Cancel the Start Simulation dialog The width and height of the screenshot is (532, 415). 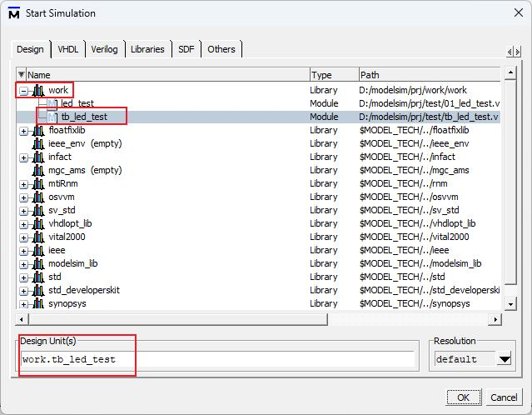(504, 397)
